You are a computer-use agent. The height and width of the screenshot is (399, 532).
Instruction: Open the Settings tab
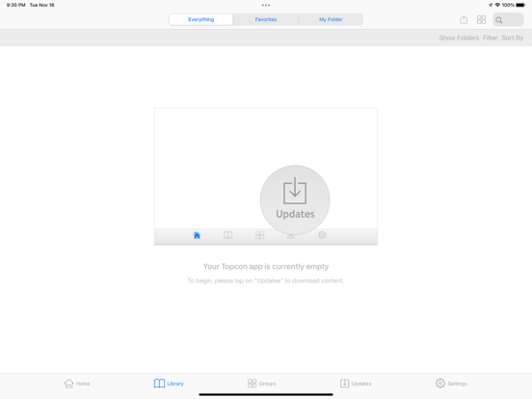click(x=451, y=384)
